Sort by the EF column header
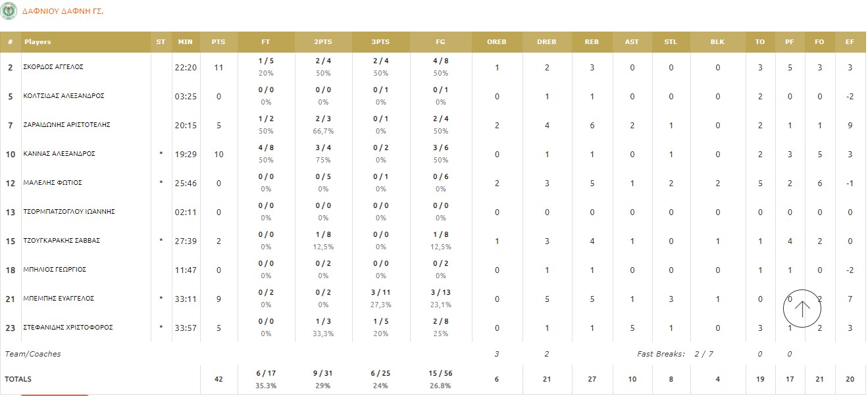 click(x=850, y=42)
